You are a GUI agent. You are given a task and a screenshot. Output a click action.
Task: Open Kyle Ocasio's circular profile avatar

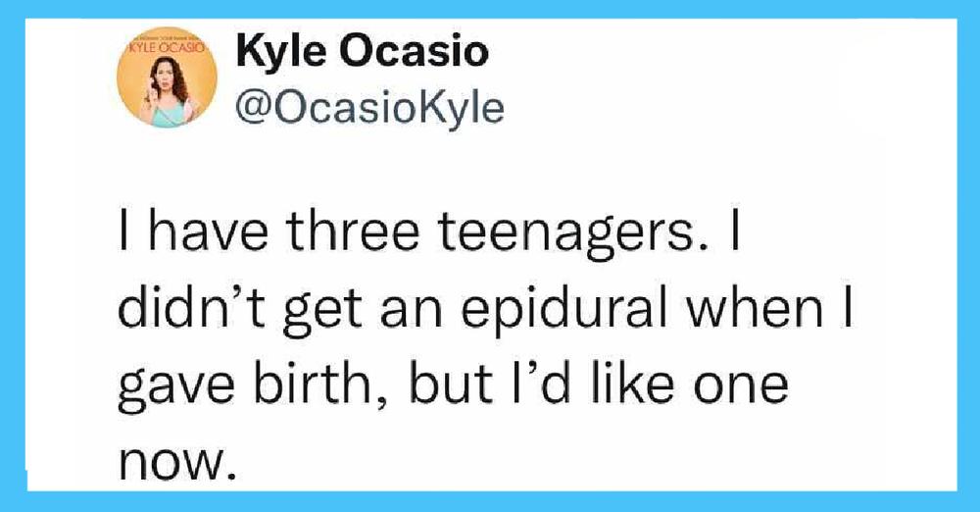(167, 77)
